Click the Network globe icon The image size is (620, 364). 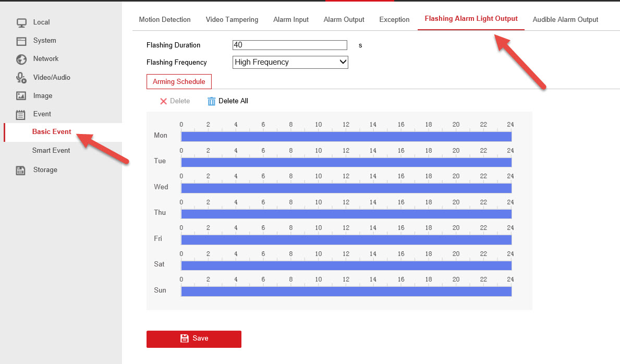click(21, 59)
